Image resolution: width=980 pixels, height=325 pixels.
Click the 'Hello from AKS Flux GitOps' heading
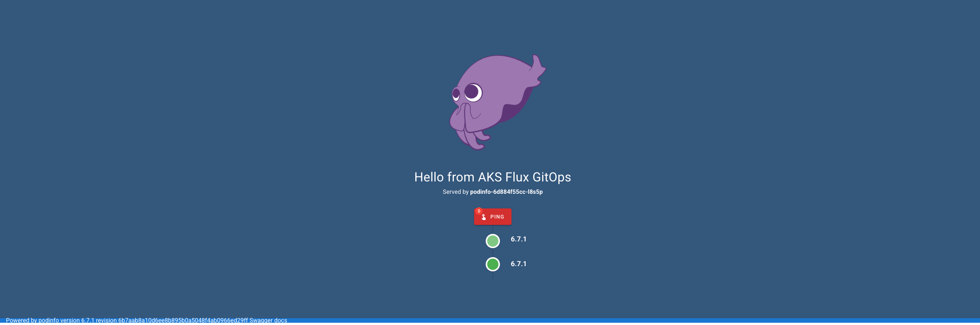(x=493, y=177)
